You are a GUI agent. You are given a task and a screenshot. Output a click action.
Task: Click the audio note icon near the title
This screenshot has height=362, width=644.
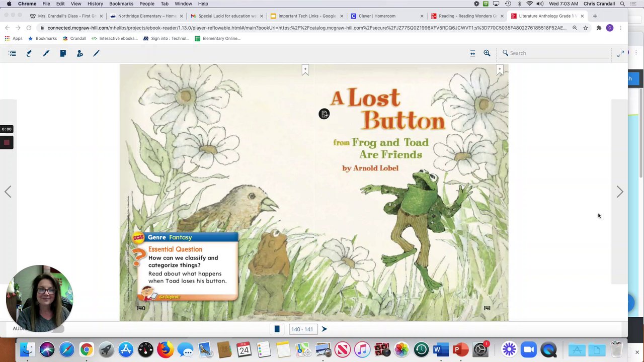(324, 114)
